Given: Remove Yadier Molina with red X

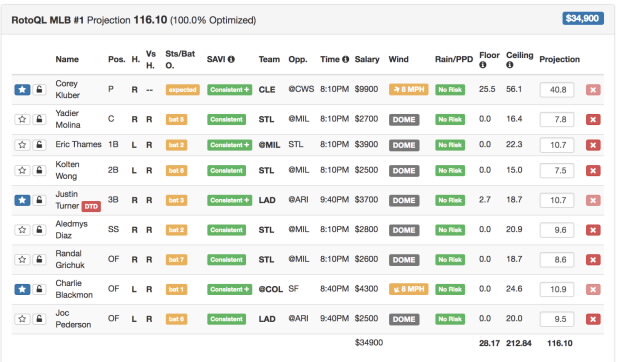Looking at the screenshot, I should pos(593,120).
